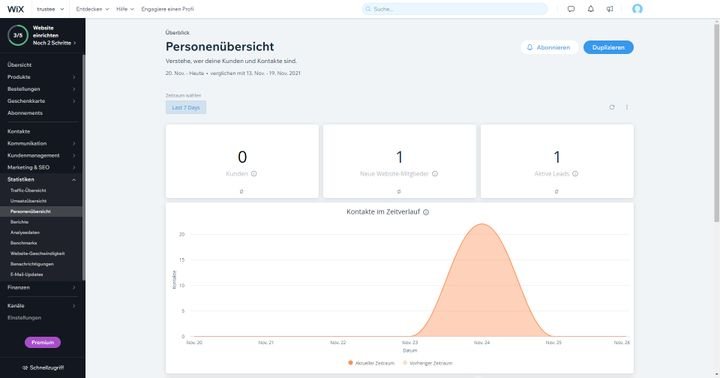Toggle Aktueller Zeitraum legend entry
The width and height of the screenshot is (720, 378).
tap(371, 363)
